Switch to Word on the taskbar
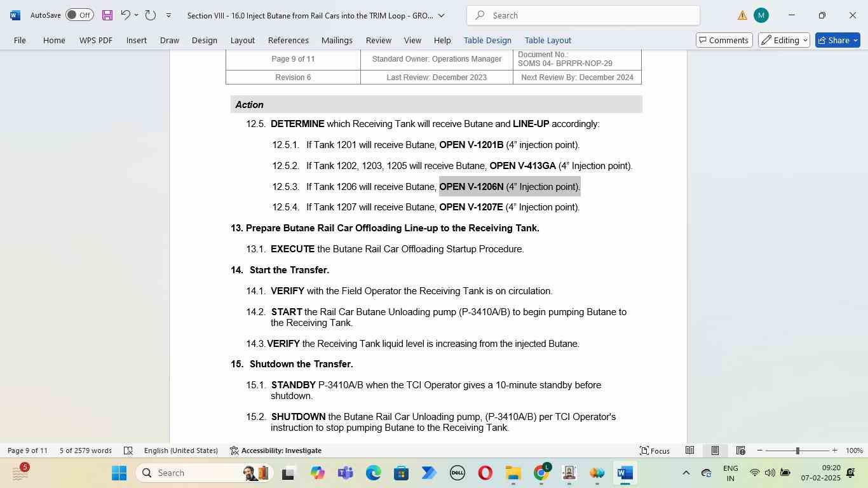The height and width of the screenshot is (488, 868). click(x=625, y=473)
